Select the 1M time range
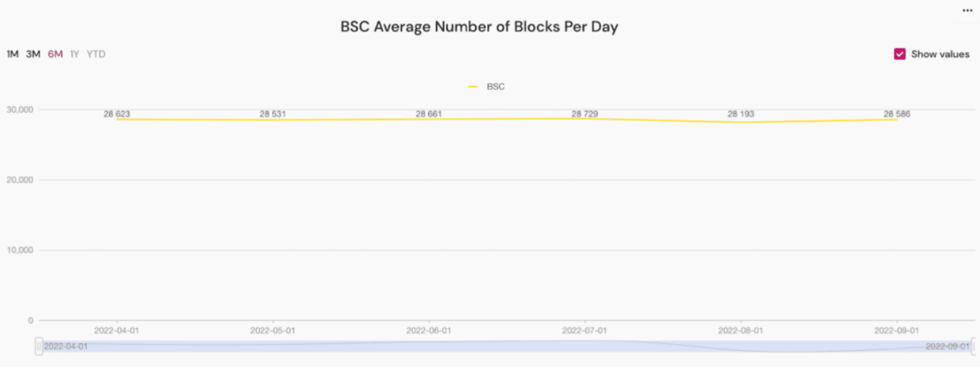Viewport: 980px width, 367px height. pyautogui.click(x=12, y=55)
